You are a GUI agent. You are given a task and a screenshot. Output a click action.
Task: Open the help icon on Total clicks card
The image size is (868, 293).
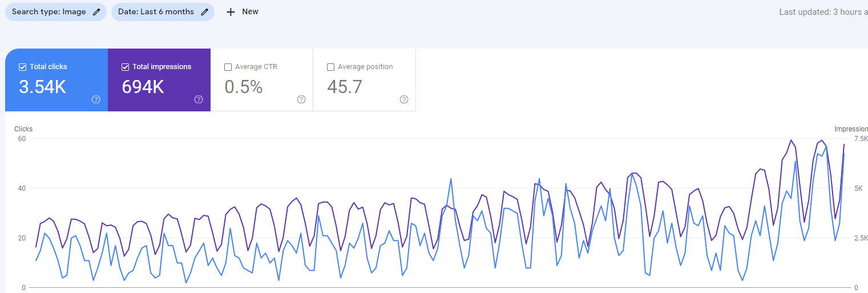(x=96, y=99)
